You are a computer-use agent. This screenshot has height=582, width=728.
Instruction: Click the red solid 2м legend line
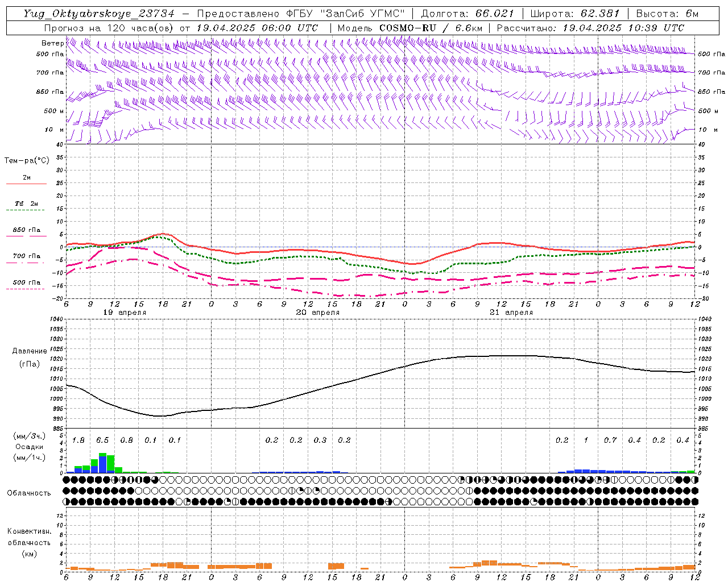click(26, 184)
